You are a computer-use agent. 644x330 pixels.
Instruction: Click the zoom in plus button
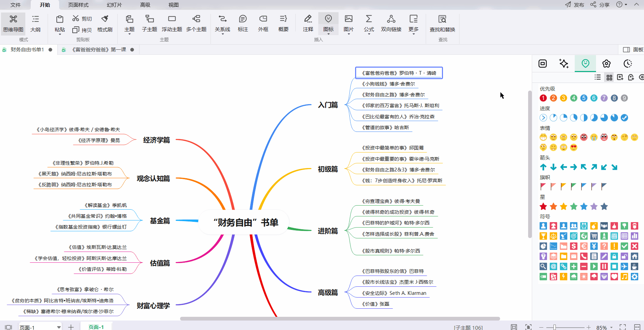pos(589,327)
